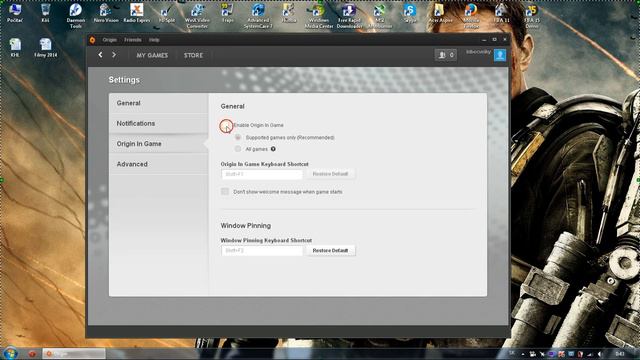Click the Window Pinning Keyboard Shortcut field

[x=262, y=251]
